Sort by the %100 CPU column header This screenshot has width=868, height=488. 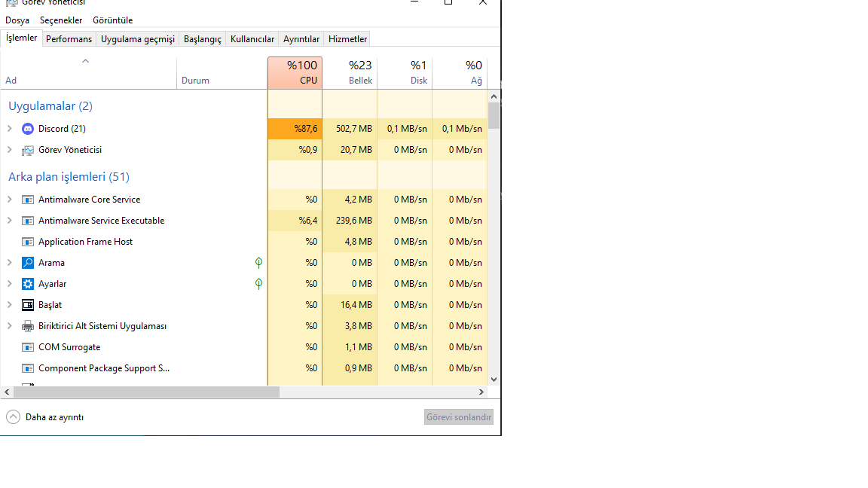(295, 73)
